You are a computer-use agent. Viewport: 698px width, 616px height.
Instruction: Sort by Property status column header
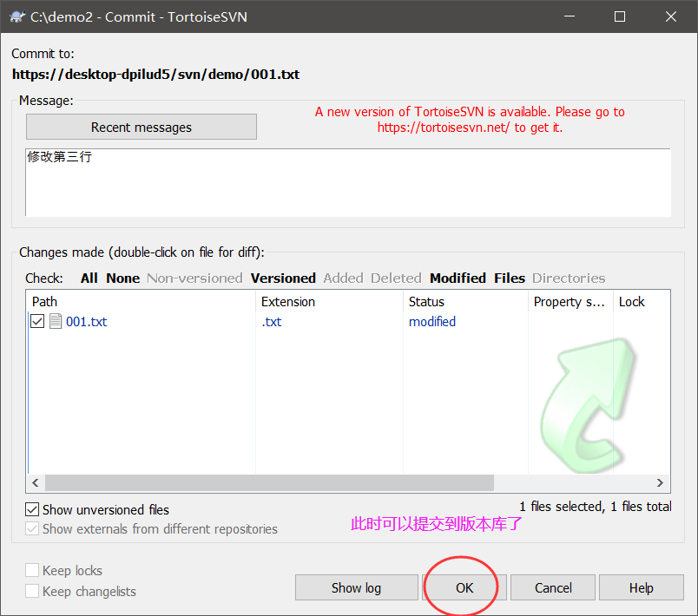tap(570, 302)
